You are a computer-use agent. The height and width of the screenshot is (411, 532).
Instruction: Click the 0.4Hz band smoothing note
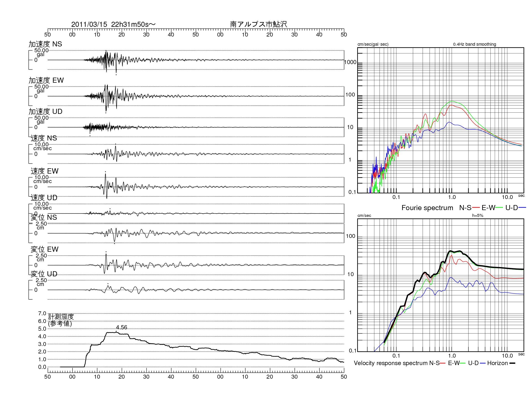(474, 44)
